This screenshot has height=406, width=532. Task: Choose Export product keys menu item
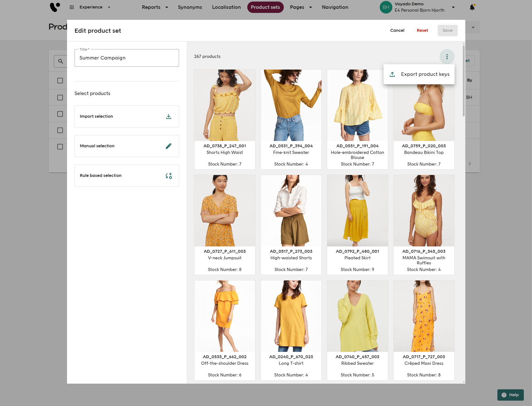(x=425, y=74)
